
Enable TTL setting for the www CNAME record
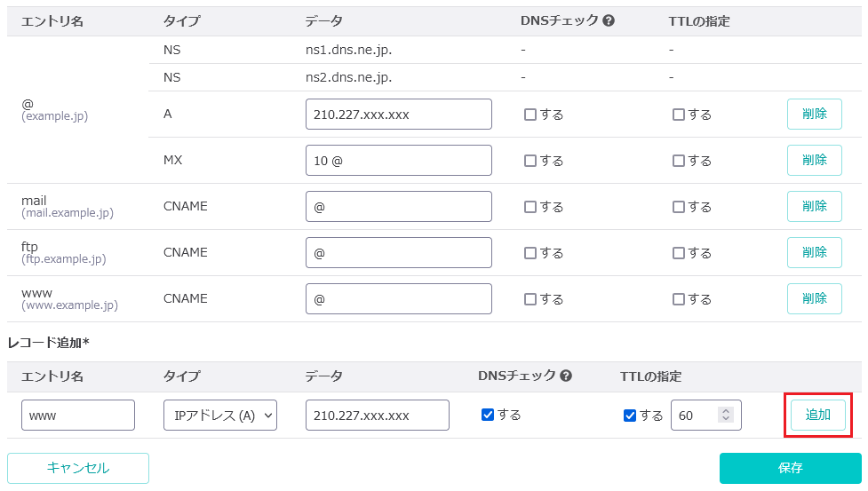point(679,299)
